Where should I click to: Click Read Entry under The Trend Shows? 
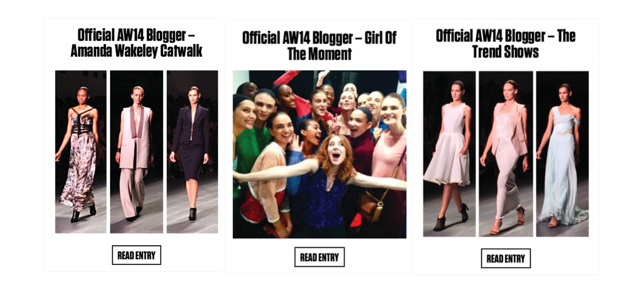[x=506, y=258]
